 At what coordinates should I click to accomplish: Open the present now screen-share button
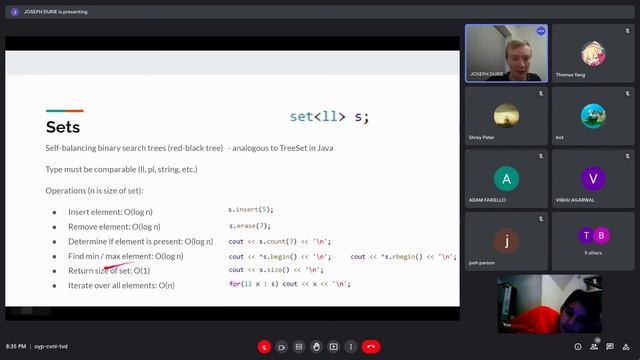point(333,347)
